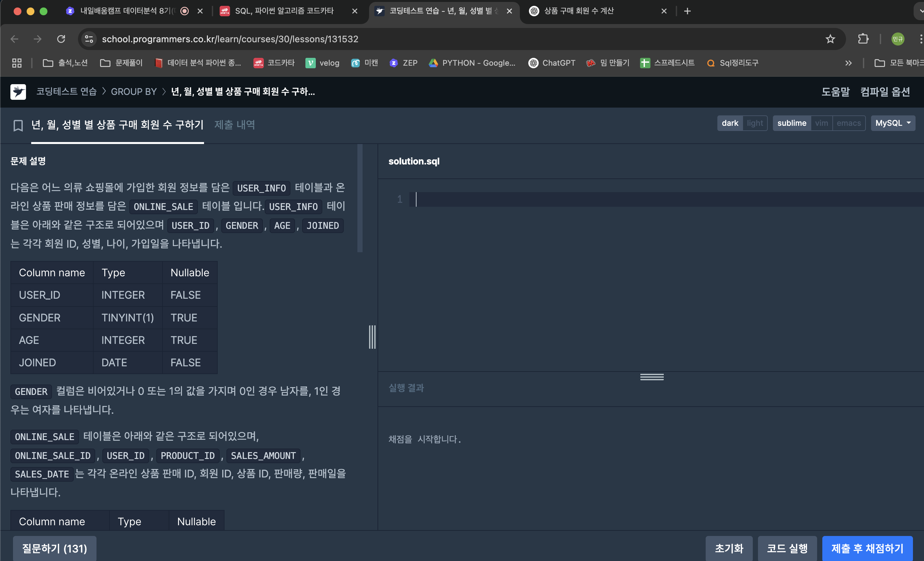Open the 문제풀이 bookmark folder

click(x=122, y=63)
